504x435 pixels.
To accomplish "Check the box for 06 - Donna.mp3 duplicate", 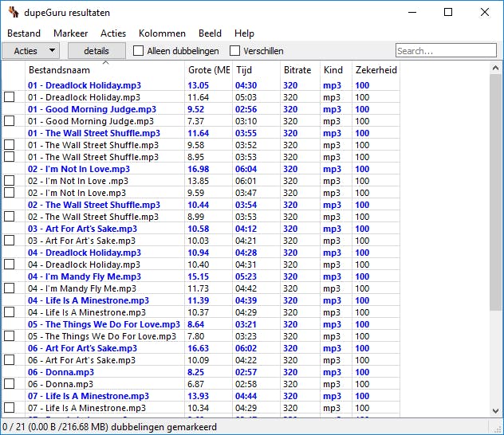I will tap(10, 384).
